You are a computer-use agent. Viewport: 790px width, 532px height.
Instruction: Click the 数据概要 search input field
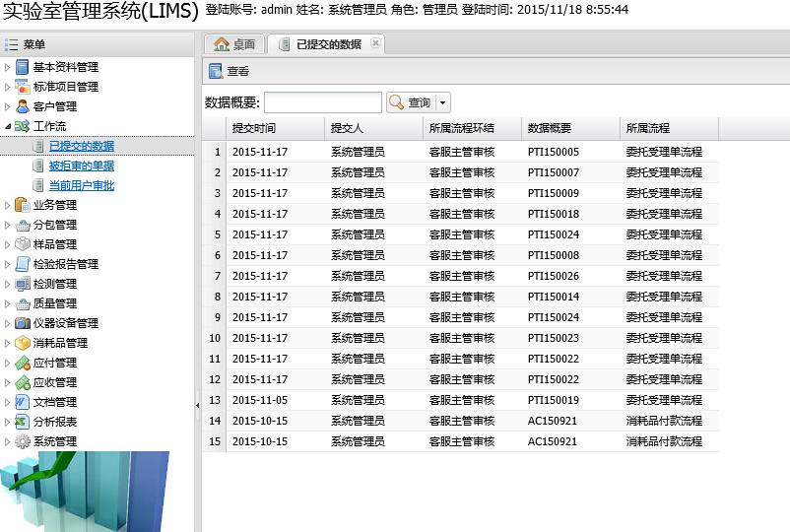tap(322, 102)
